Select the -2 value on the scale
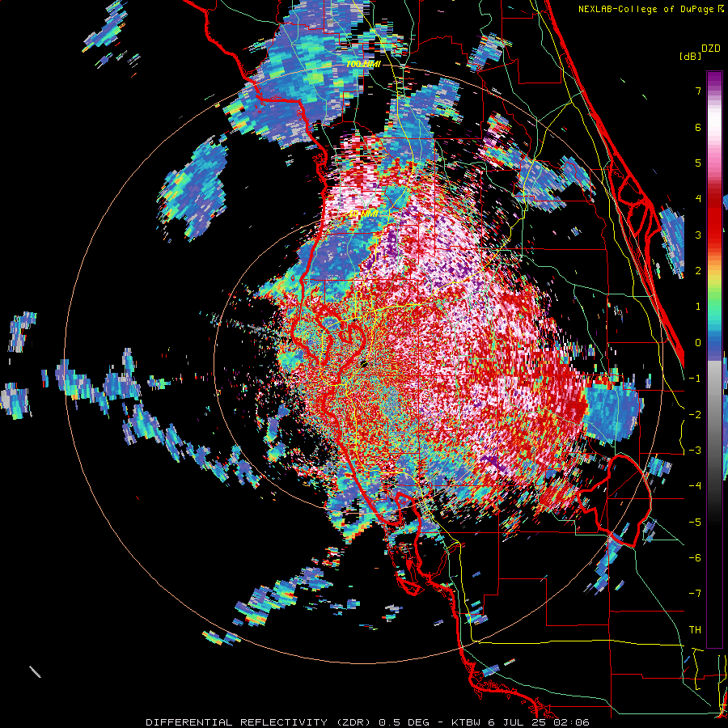 coord(695,415)
